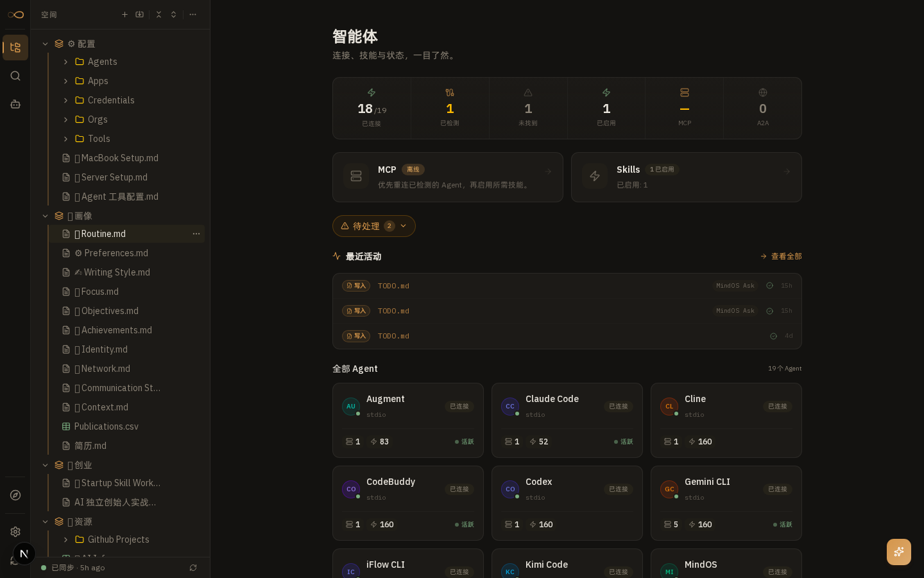924x578 pixels.
Task: Open 简历.md file
Action: click(x=127, y=446)
